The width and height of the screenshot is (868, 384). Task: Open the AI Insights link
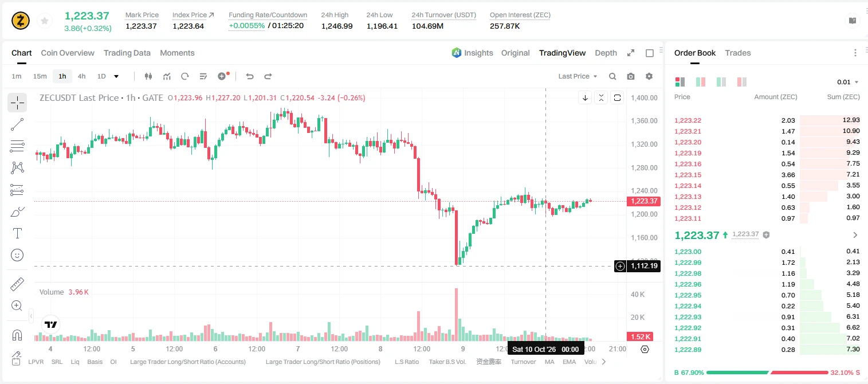[472, 53]
